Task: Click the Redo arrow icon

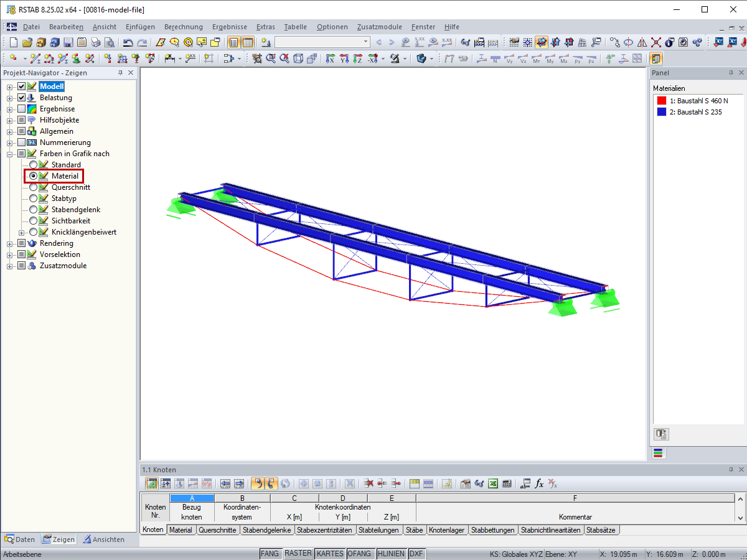Action: [x=142, y=42]
